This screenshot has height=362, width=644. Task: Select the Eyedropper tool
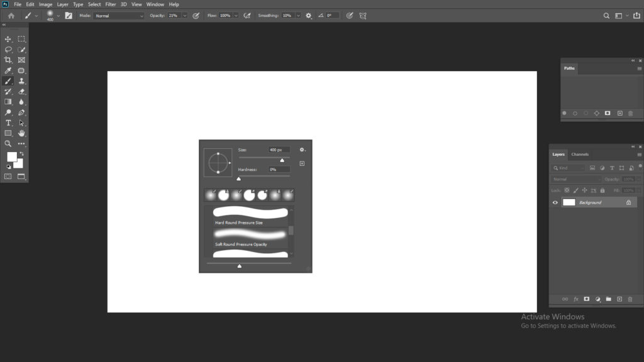pyautogui.click(x=8, y=70)
